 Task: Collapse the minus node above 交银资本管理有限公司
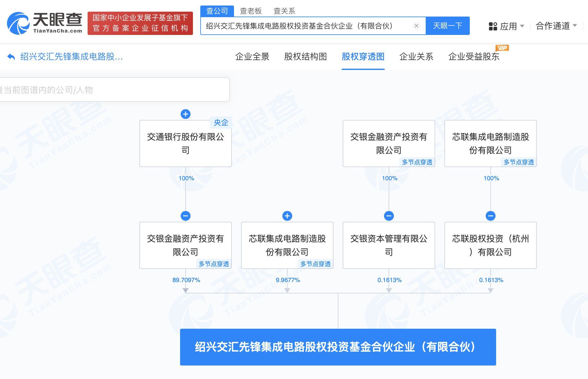click(x=389, y=216)
